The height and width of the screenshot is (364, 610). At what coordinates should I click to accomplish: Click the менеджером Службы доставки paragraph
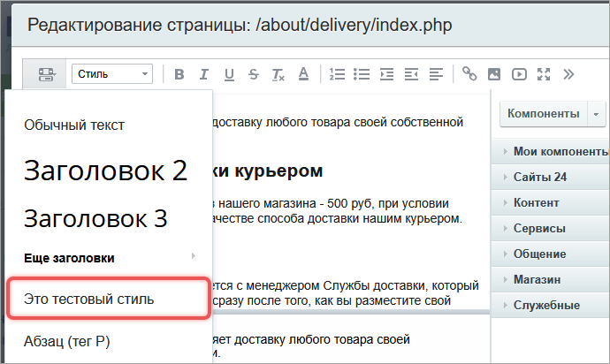pyautogui.click(x=346, y=292)
